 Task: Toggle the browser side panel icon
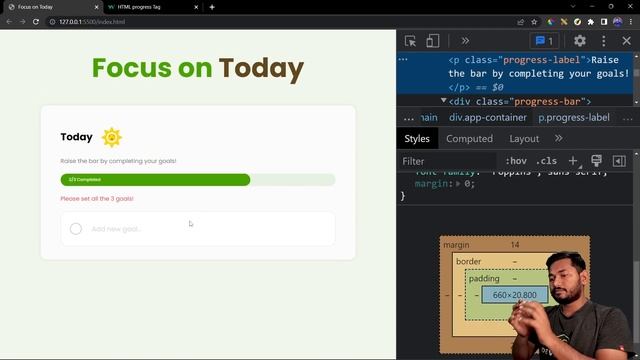tap(604, 22)
